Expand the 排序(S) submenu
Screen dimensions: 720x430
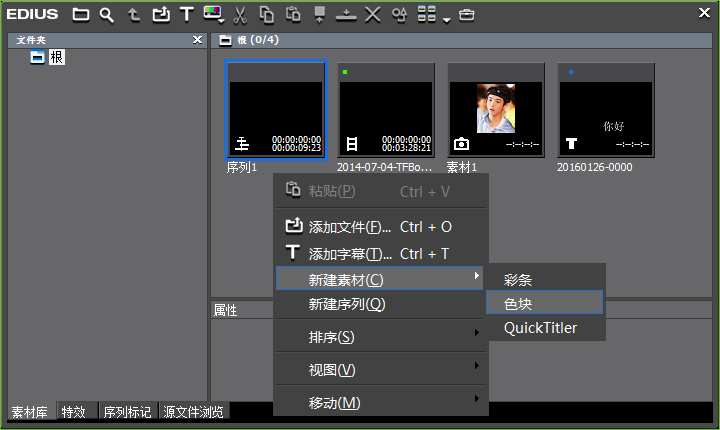point(381,337)
